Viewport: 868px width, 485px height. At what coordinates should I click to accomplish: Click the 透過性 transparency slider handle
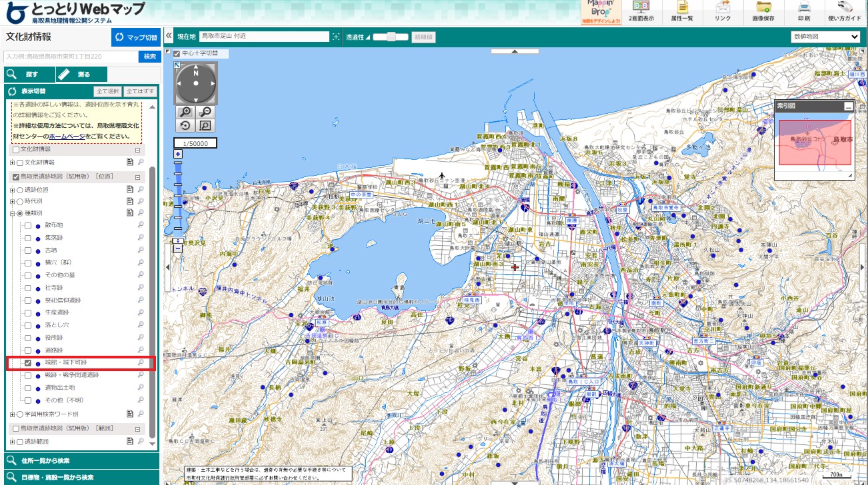tap(391, 37)
